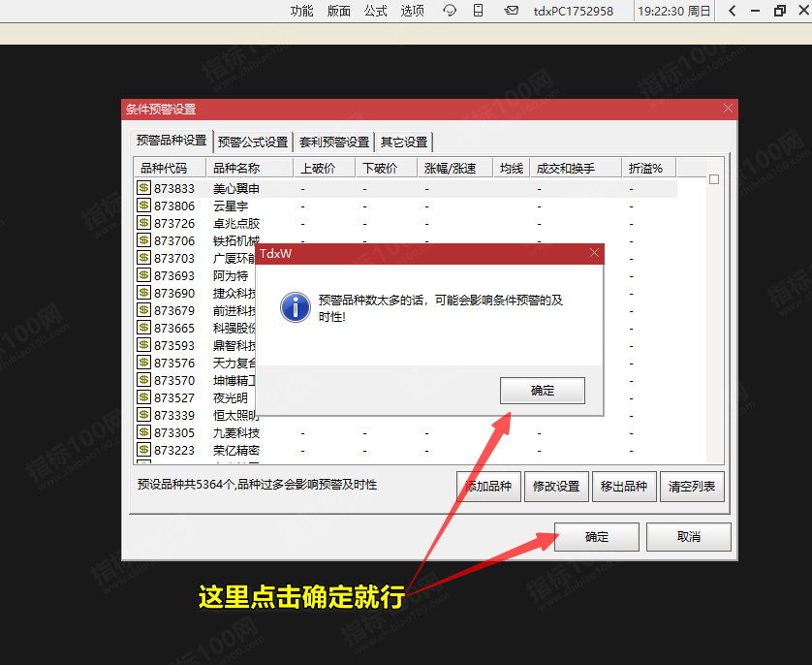Viewport: 812px width, 665px height.
Task: Open the 功能 menu
Action: point(301,11)
